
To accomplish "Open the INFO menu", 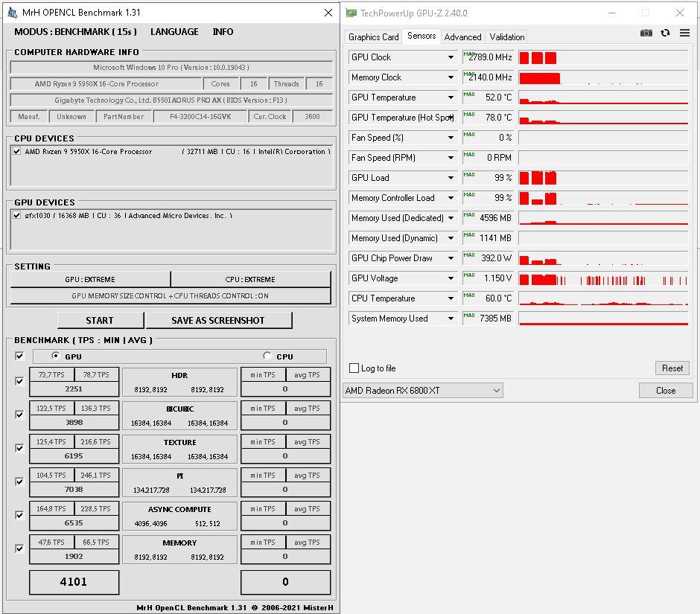I will [x=223, y=32].
